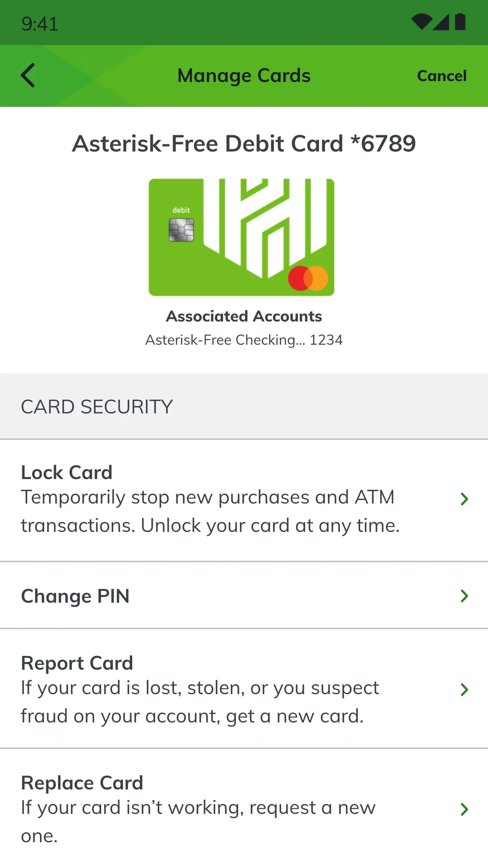Select the Lock Card option
Screen dimensions: 488x868
pyautogui.click(x=210, y=500)
